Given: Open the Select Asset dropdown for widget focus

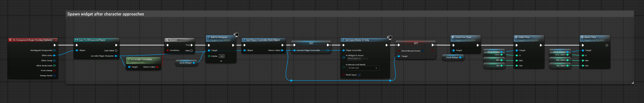Looking at the screenshot, I should point(354,59).
